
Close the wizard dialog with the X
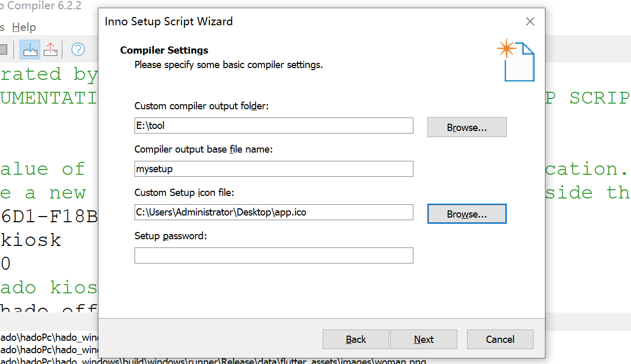[x=530, y=21]
